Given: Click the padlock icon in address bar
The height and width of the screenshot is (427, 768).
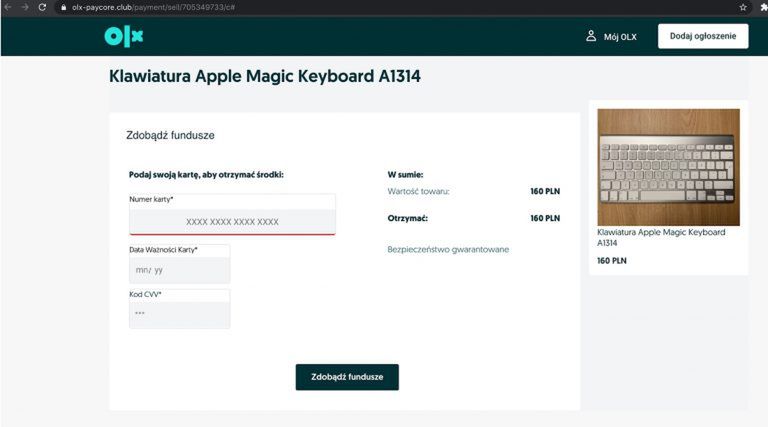Looking at the screenshot, I should pos(62,7).
